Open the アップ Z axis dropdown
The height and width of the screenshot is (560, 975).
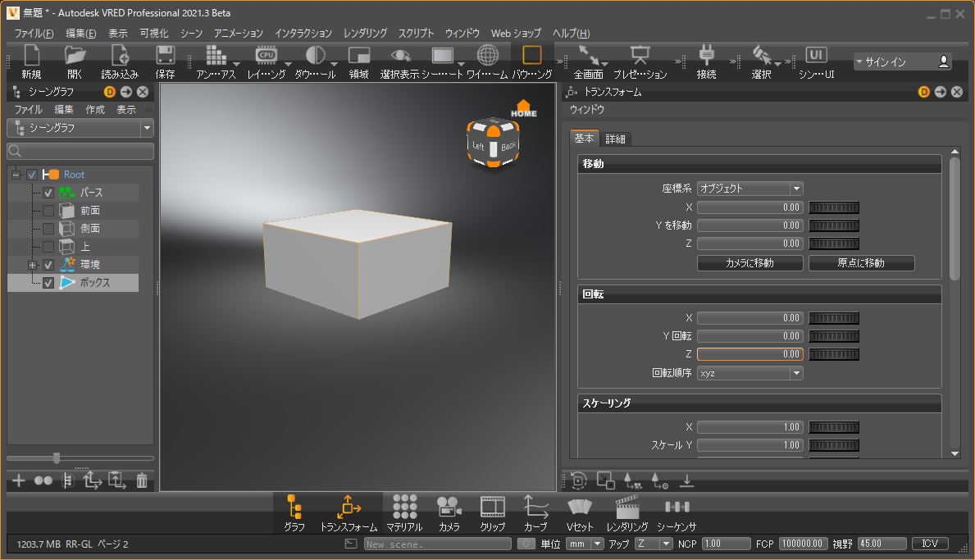pos(654,544)
